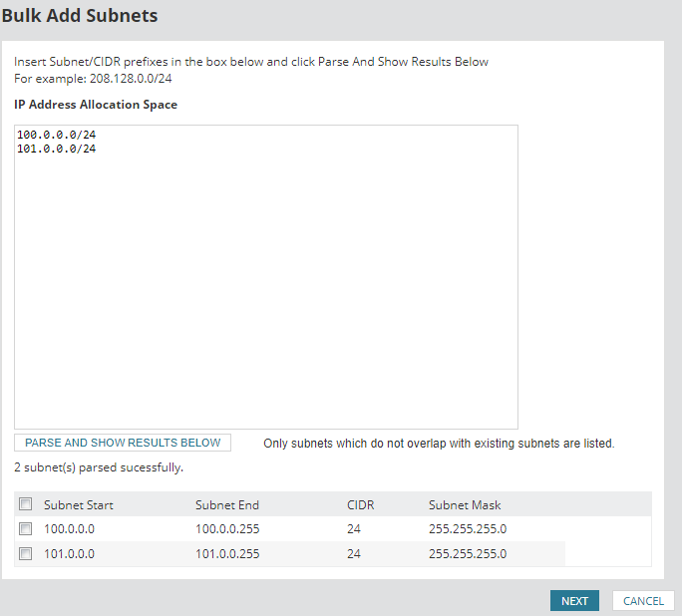Select the 101.0.0.0 subnet start cell
Viewport: 682px width, 616px height.
pyautogui.click(x=69, y=554)
